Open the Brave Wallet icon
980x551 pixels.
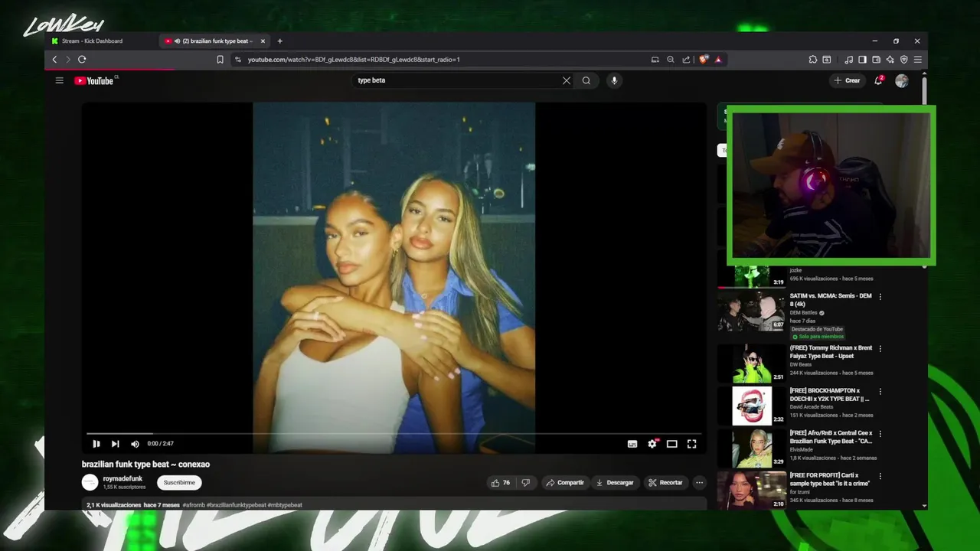click(876, 60)
